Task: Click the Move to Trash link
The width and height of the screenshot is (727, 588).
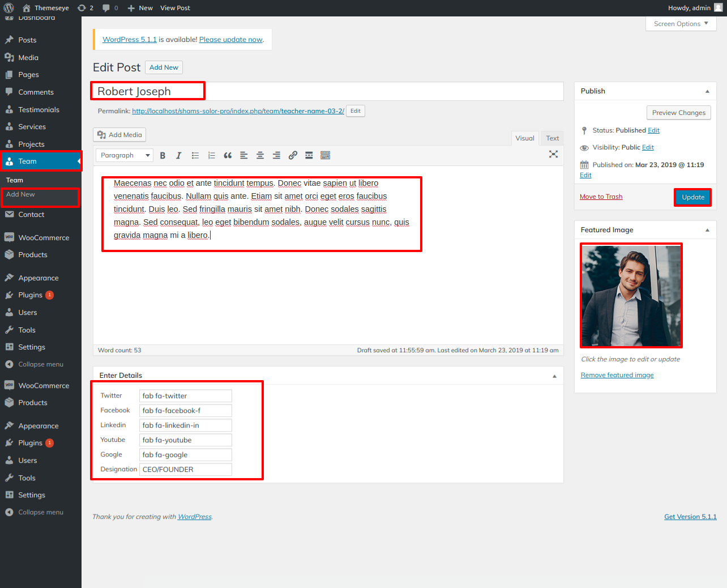Action: pos(601,197)
